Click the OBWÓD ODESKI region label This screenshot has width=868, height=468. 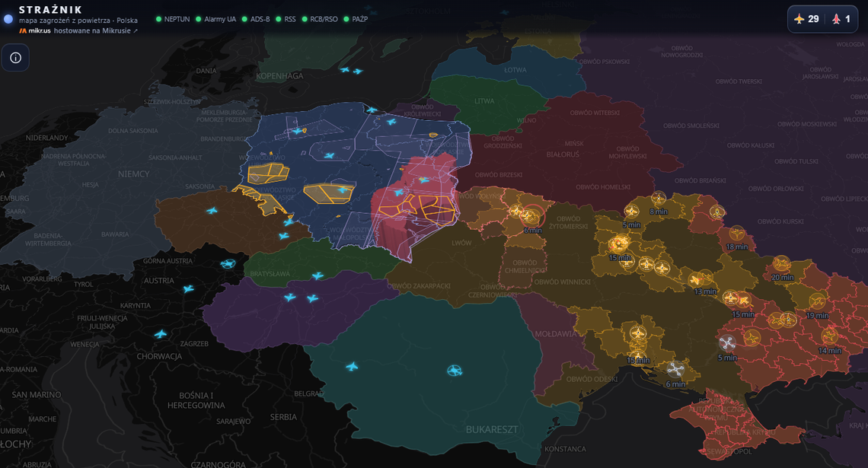592,380
